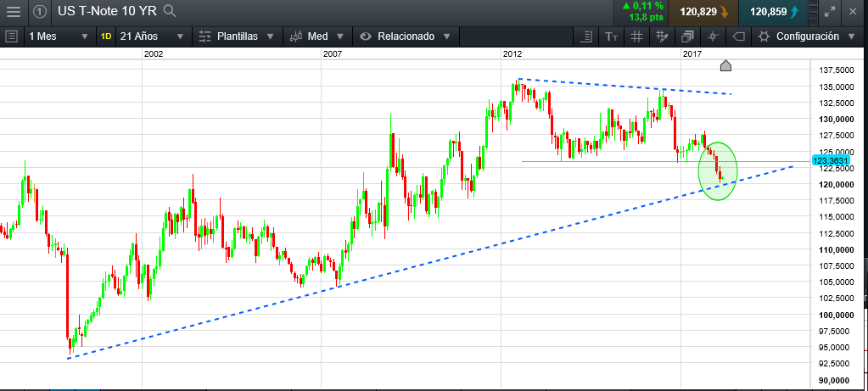Select the 123,3631 price level label

tap(831, 161)
